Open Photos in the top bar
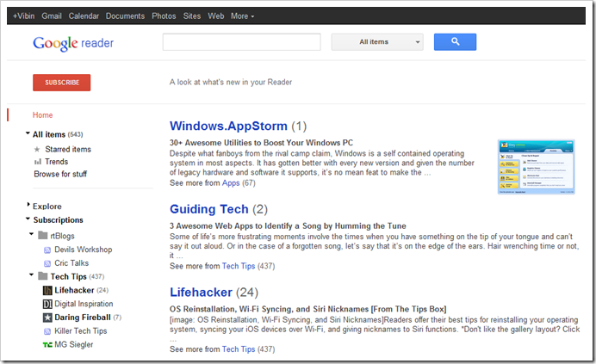Screen dimensions: 596x364 (x=164, y=16)
